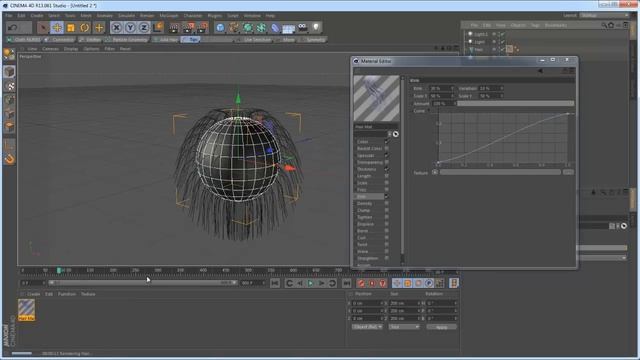Activate the Rotate tool icon
Image resolution: width=640 pixels, height=360 pixels.
coord(84,28)
